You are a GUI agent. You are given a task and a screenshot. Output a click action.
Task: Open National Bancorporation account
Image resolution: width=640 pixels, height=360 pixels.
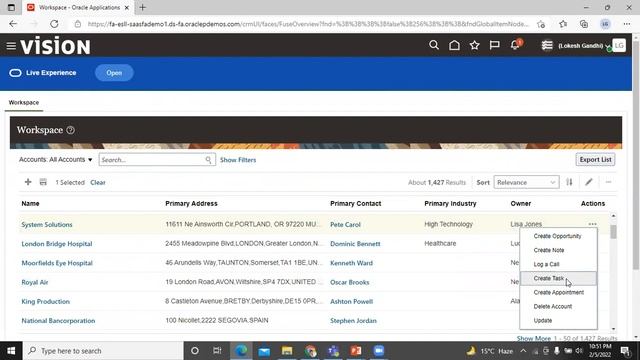pyautogui.click(x=58, y=320)
